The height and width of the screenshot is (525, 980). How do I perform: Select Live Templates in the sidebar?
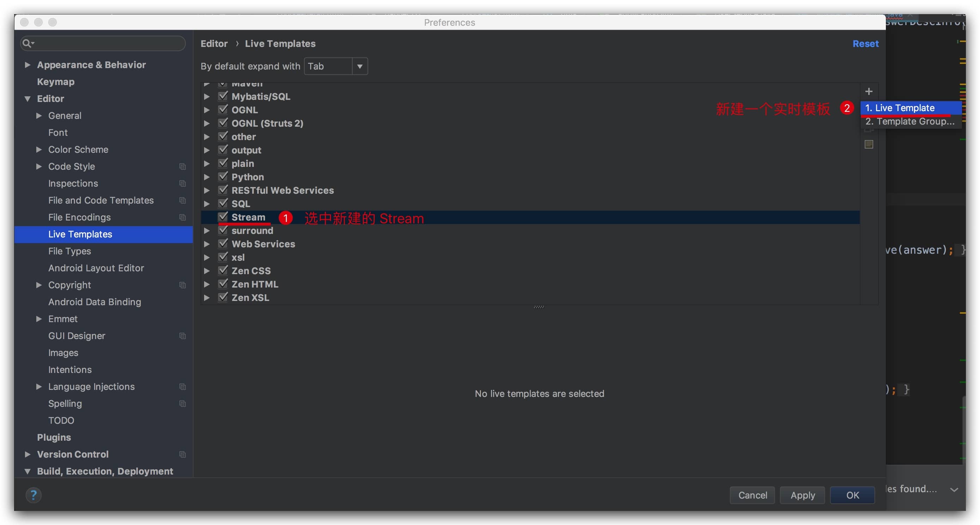point(104,235)
